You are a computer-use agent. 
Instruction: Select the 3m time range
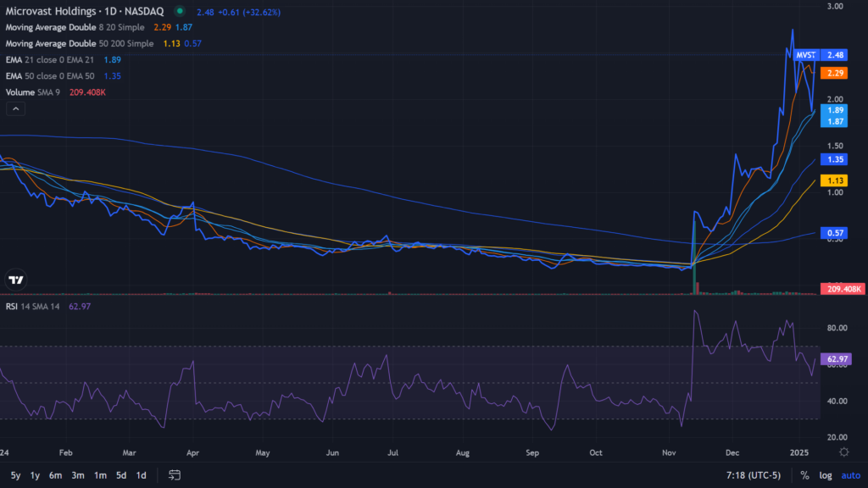(78, 475)
